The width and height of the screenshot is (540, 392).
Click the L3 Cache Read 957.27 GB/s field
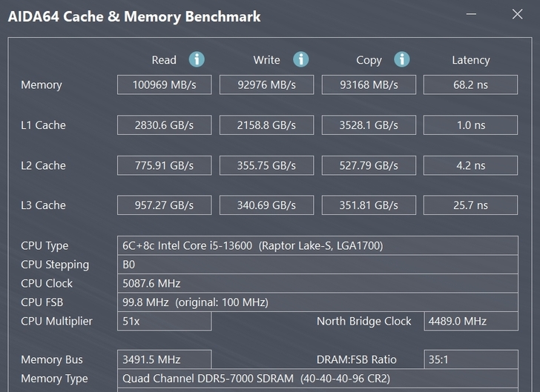pyautogui.click(x=164, y=205)
